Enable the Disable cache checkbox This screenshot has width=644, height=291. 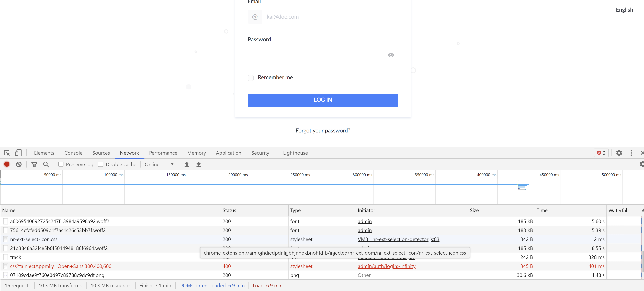tap(101, 164)
